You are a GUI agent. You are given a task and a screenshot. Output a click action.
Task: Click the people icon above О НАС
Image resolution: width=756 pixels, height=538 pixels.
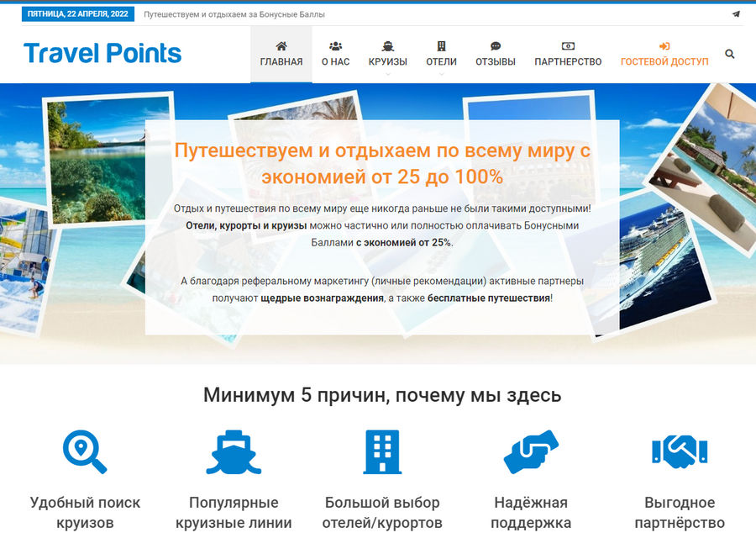tap(335, 46)
